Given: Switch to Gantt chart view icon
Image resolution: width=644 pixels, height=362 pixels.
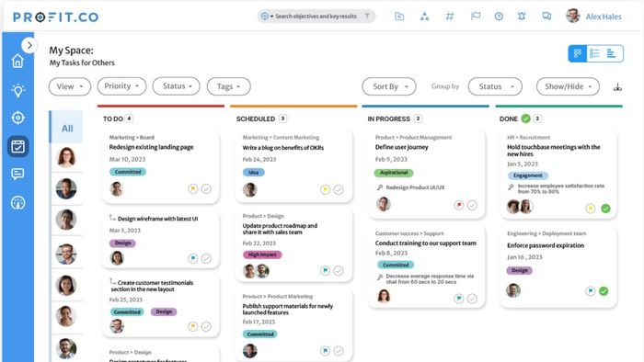Looking at the screenshot, I should [612, 53].
